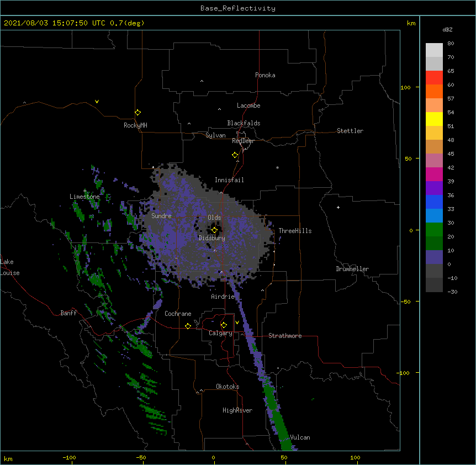Click the Ponoka city label
Screen dimensions: 476x465
265,75
